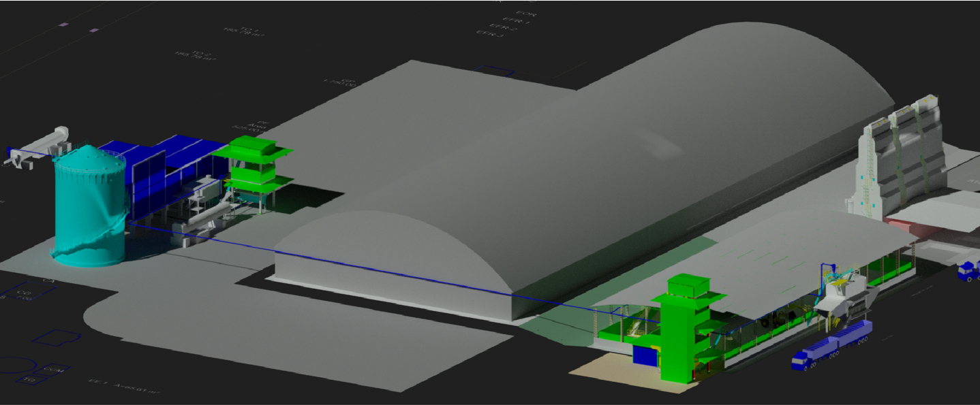
Task: Select the sloped canopy roof with green marks
Action: 804,248
